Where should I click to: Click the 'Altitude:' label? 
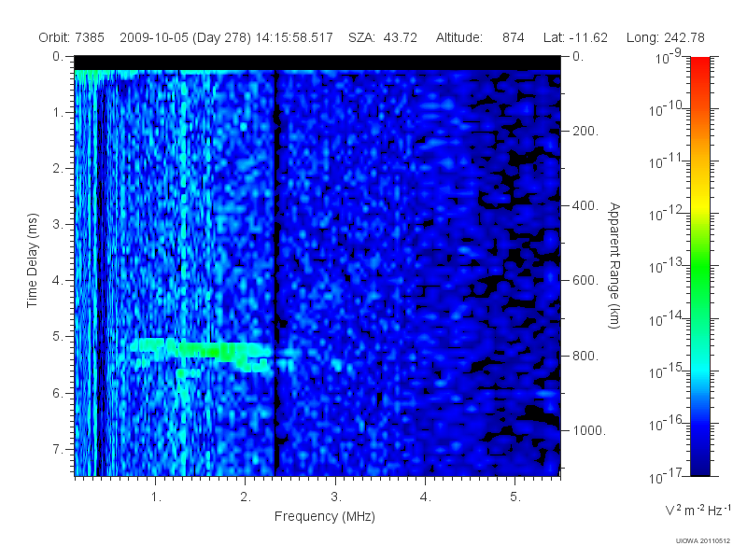tap(458, 37)
